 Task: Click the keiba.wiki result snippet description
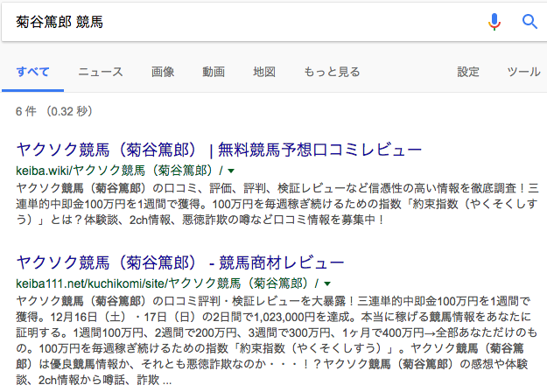click(277, 204)
